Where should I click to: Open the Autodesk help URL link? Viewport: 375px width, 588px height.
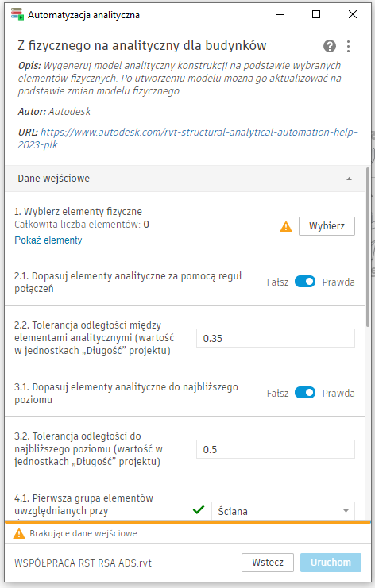tap(187, 138)
